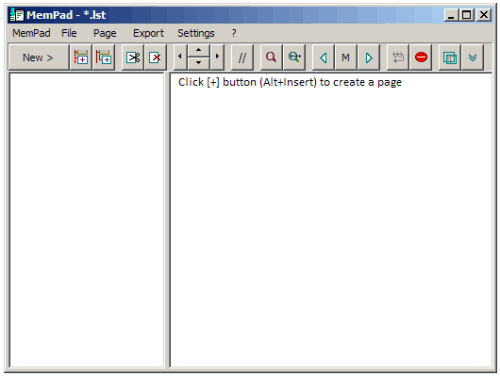The image size is (500, 376).
Task: Move node right with the right arrow
Action: [217, 57]
